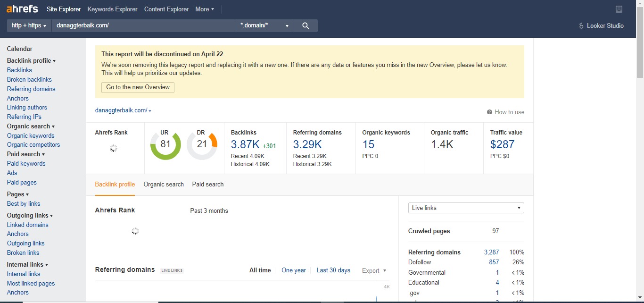This screenshot has height=303, width=644.
Task: Switch to the Paid search tab
Action: coord(208,185)
